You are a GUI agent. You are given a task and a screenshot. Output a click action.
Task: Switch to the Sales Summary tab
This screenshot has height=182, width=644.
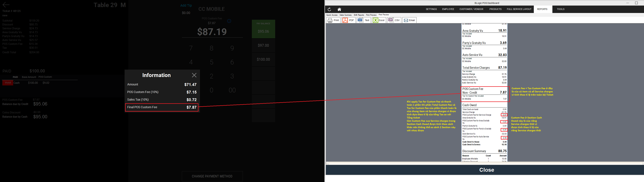coord(345,15)
